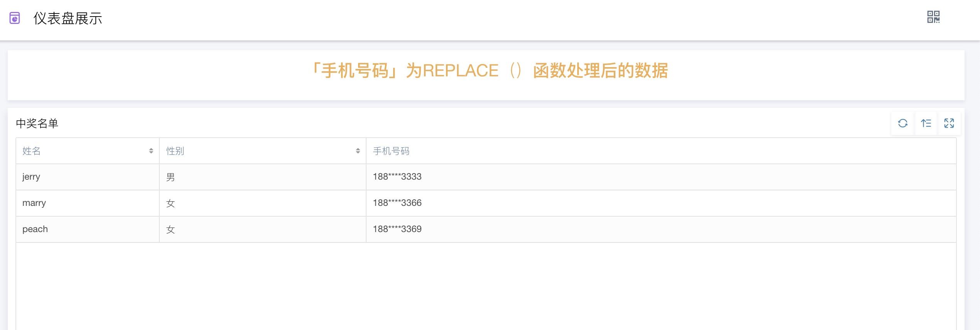
Task: Open the QR code icon
Action: pyautogui.click(x=933, y=17)
